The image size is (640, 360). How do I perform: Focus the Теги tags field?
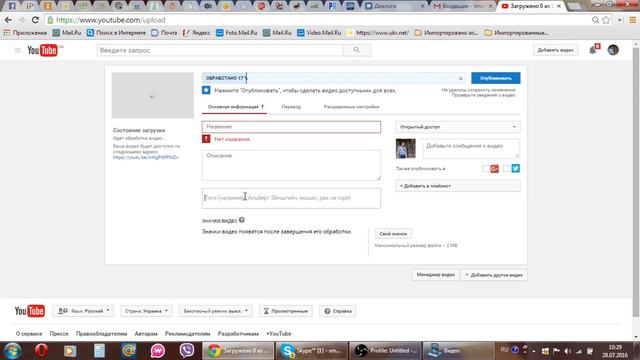coord(291,198)
